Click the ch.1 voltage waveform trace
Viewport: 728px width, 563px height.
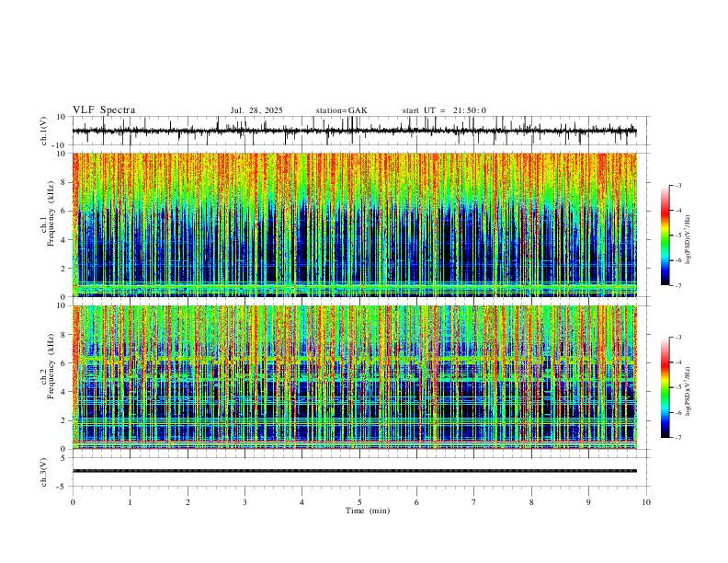pyautogui.click(x=354, y=131)
